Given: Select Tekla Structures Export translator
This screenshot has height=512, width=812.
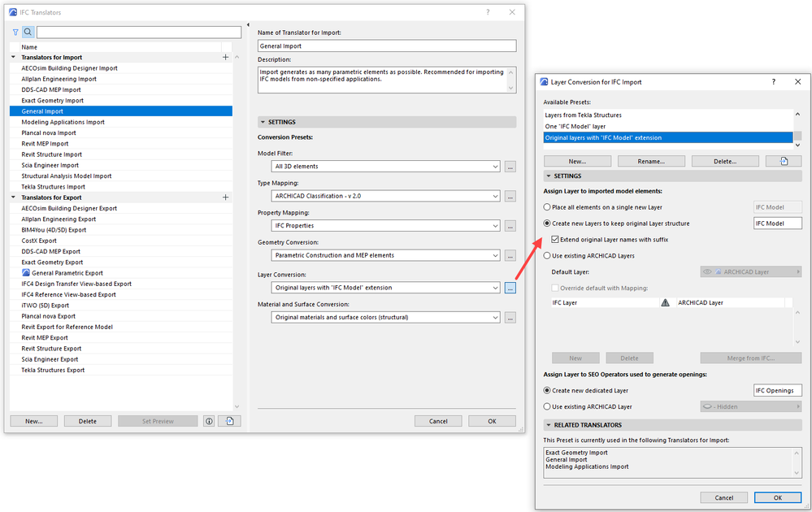Looking at the screenshot, I should [x=121, y=370].
